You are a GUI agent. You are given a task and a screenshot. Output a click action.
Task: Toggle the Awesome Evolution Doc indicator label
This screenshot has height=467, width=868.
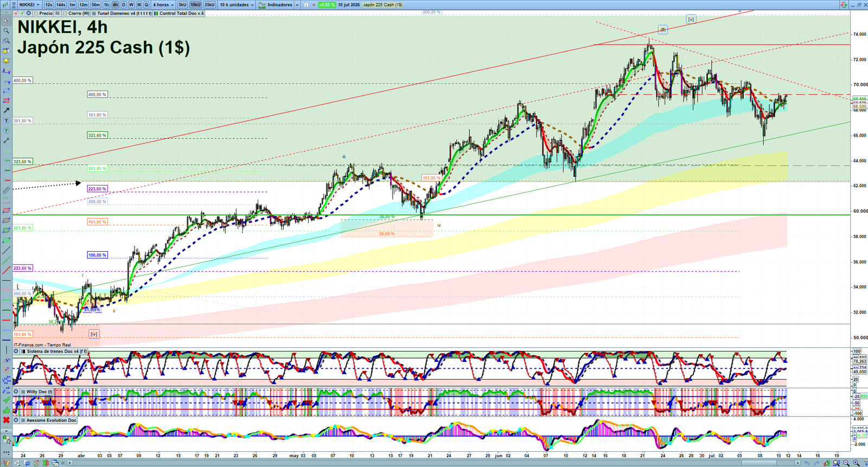51,420
